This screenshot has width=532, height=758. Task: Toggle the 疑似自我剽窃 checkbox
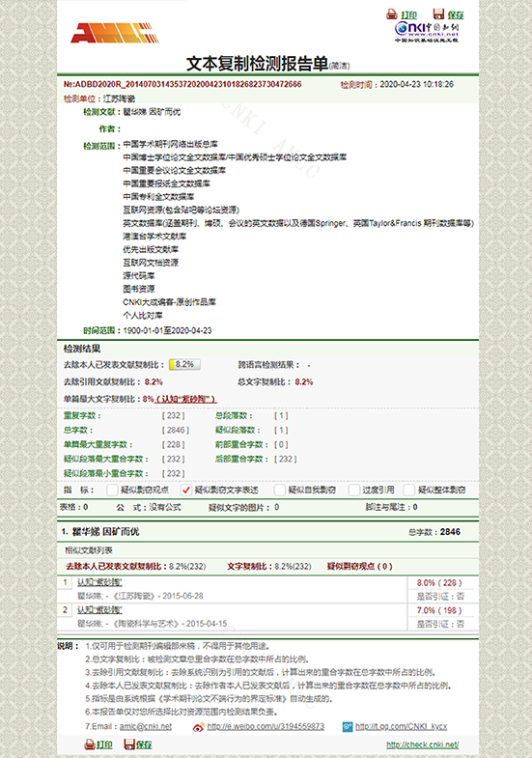280,491
